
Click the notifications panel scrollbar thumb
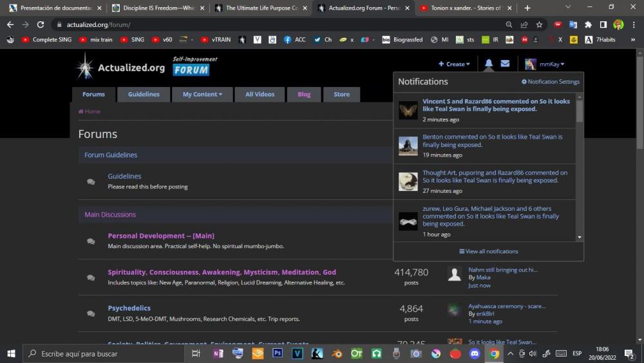(x=580, y=111)
